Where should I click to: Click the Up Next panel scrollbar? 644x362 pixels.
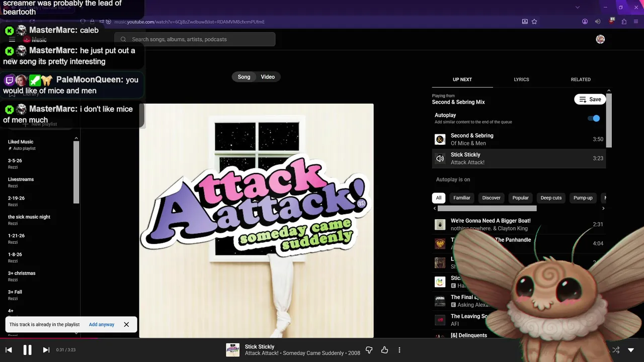[609, 120]
